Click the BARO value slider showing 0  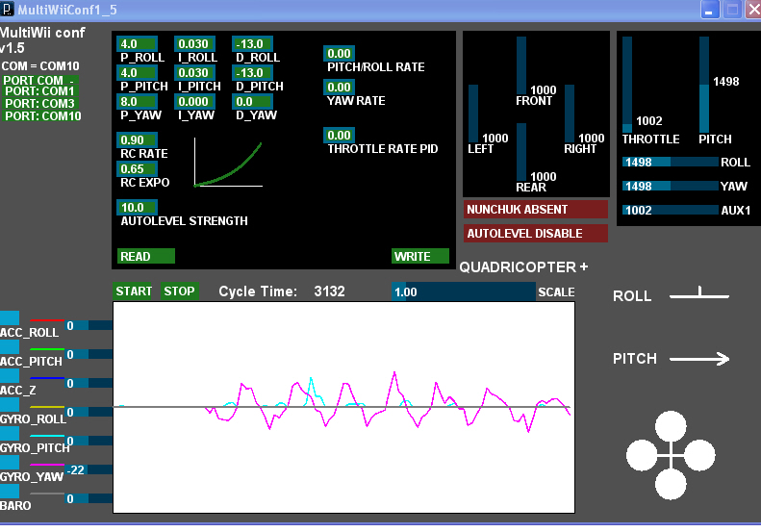click(89, 498)
